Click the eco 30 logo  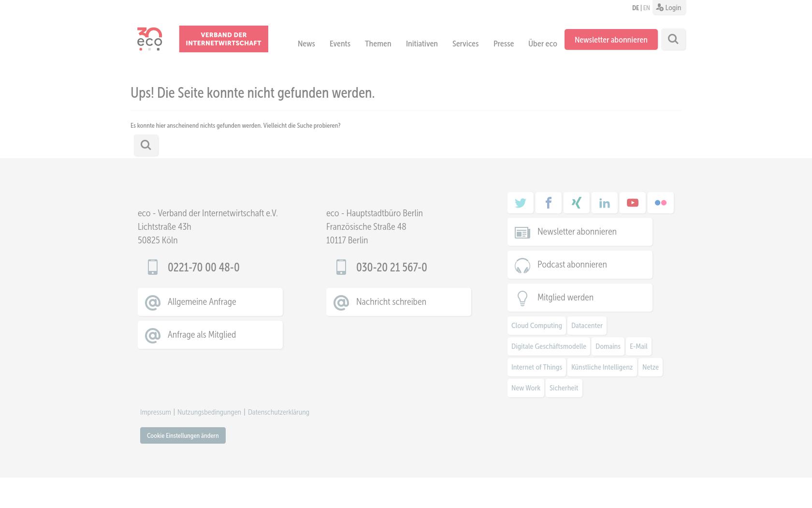coord(149,39)
